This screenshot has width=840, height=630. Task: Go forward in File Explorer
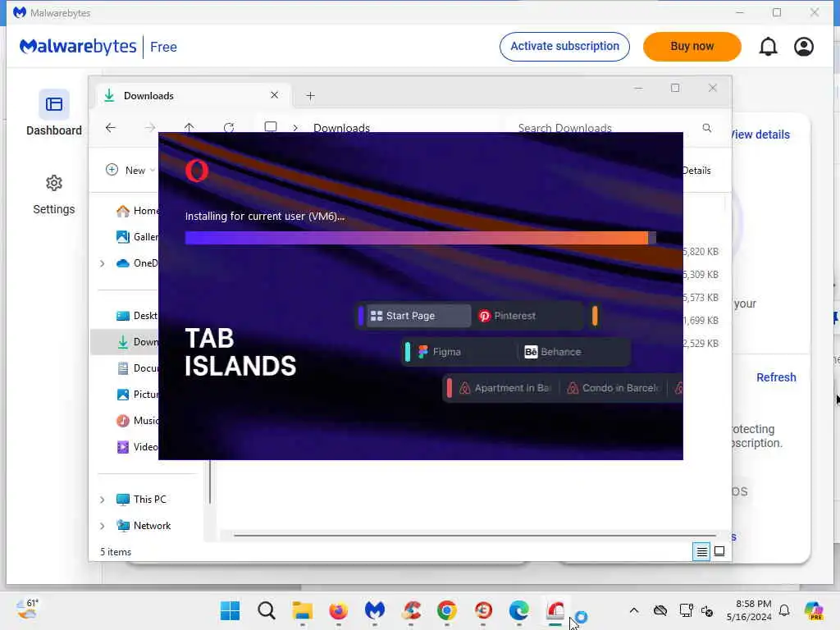[150, 127]
